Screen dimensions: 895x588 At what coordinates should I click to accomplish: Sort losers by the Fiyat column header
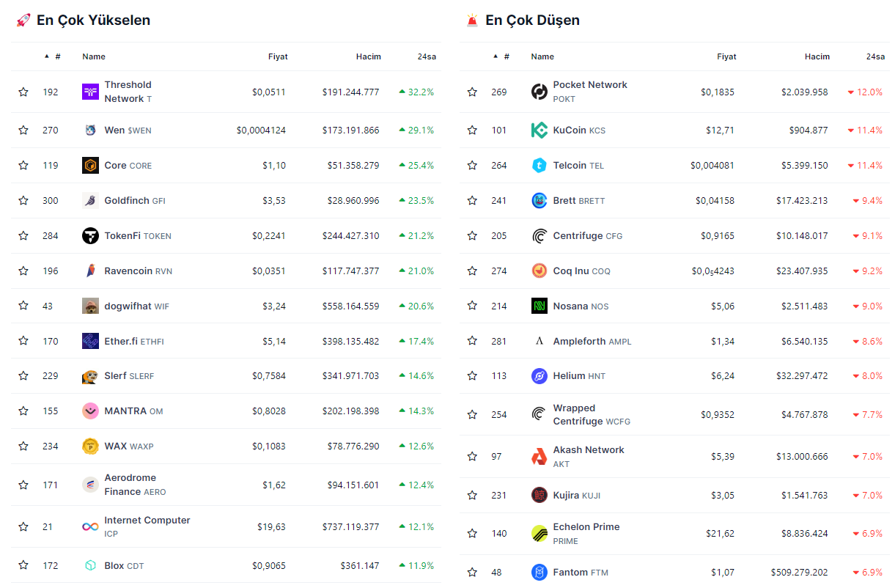click(x=726, y=56)
